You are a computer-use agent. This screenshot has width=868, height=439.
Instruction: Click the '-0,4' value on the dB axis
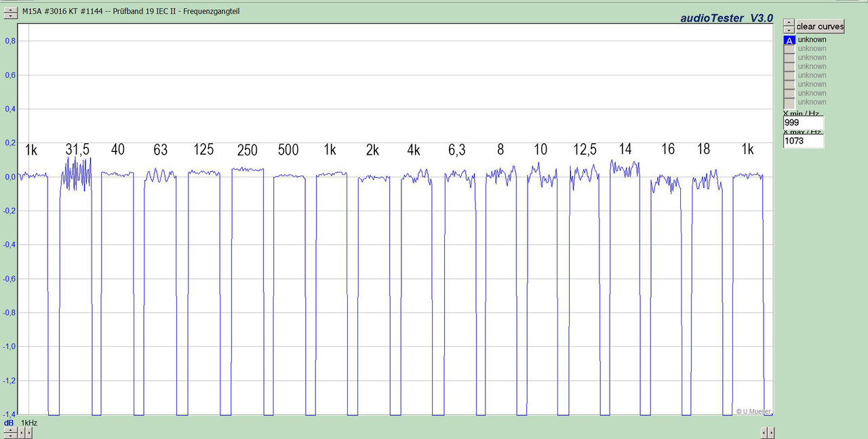[9, 244]
